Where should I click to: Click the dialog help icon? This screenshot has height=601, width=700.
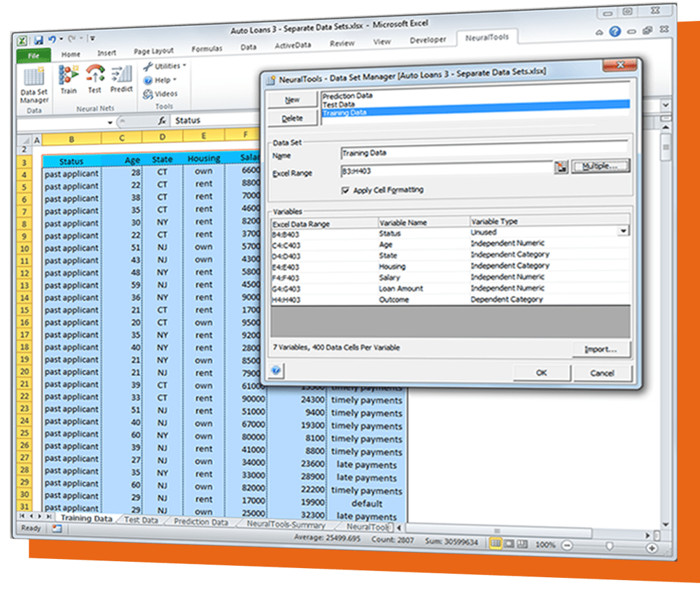click(276, 370)
